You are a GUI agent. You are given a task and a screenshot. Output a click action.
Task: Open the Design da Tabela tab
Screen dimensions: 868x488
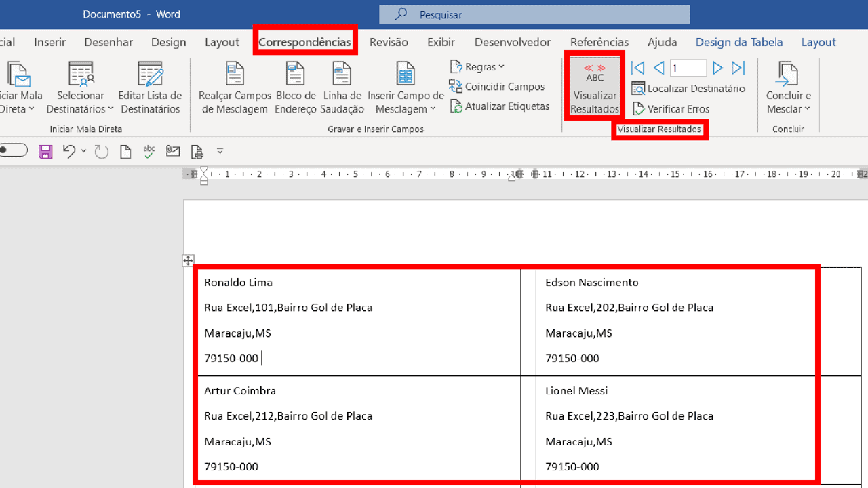coord(738,42)
